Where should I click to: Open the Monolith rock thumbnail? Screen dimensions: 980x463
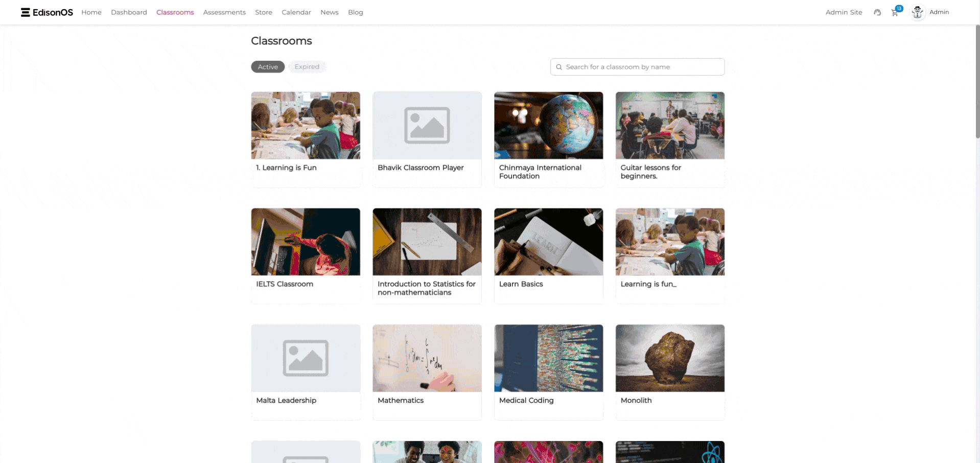670,358
